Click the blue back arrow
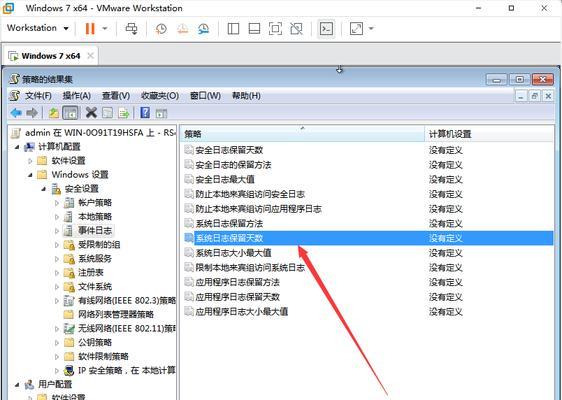 coord(16,113)
